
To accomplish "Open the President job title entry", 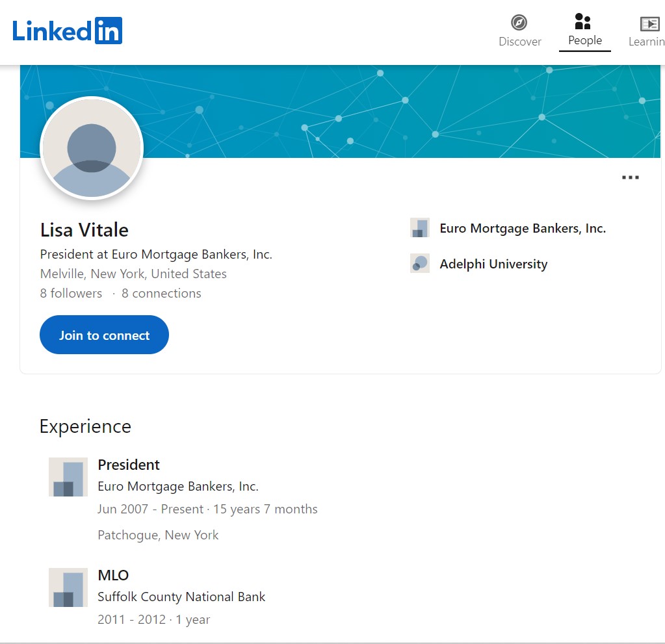I will pyautogui.click(x=129, y=465).
